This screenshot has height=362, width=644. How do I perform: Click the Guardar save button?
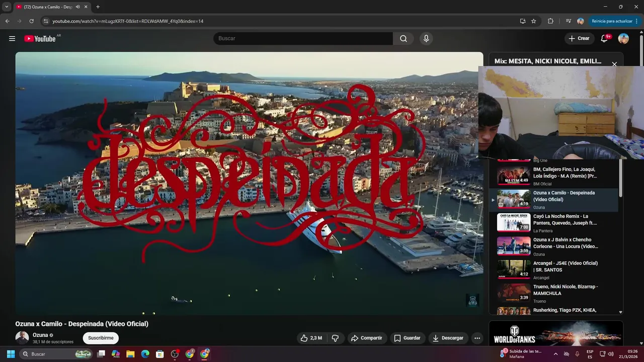(x=407, y=338)
